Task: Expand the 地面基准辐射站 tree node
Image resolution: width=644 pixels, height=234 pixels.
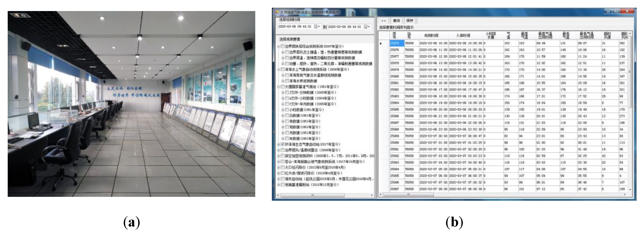Action: tap(279, 185)
